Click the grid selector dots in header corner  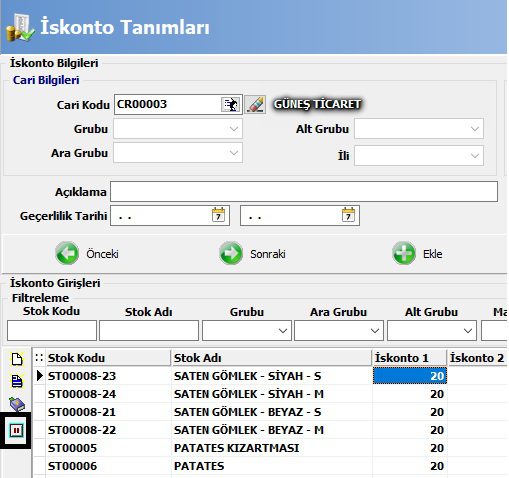[x=39, y=358]
